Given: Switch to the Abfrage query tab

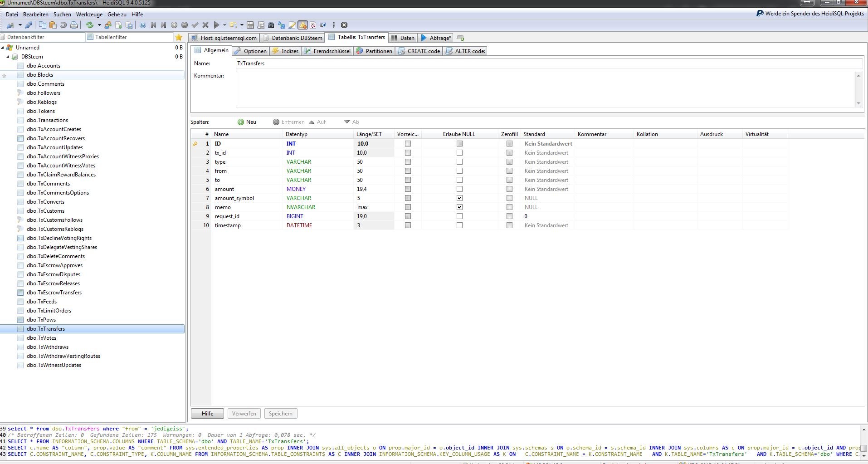Looking at the screenshot, I should coord(436,38).
